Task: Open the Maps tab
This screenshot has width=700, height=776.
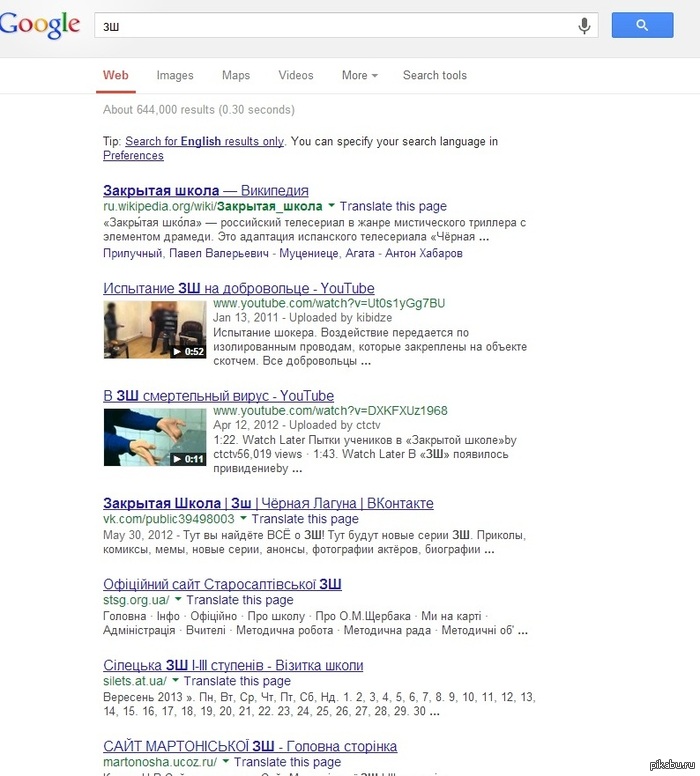Action: [x=236, y=75]
